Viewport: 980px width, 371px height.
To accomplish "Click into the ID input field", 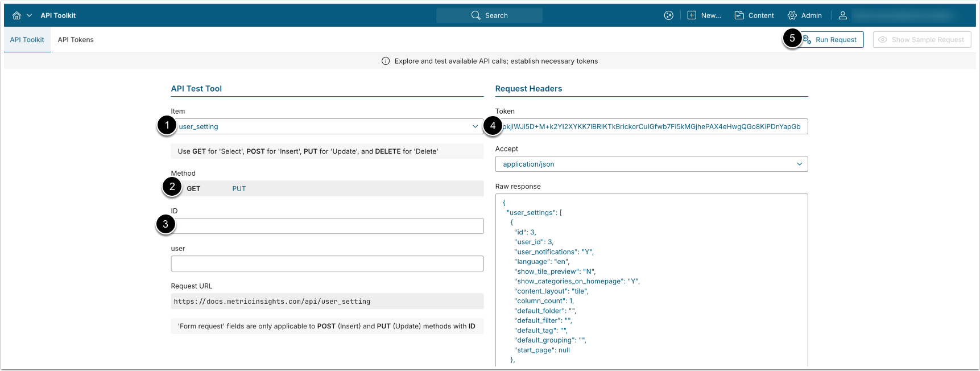I will tap(328, 226).
